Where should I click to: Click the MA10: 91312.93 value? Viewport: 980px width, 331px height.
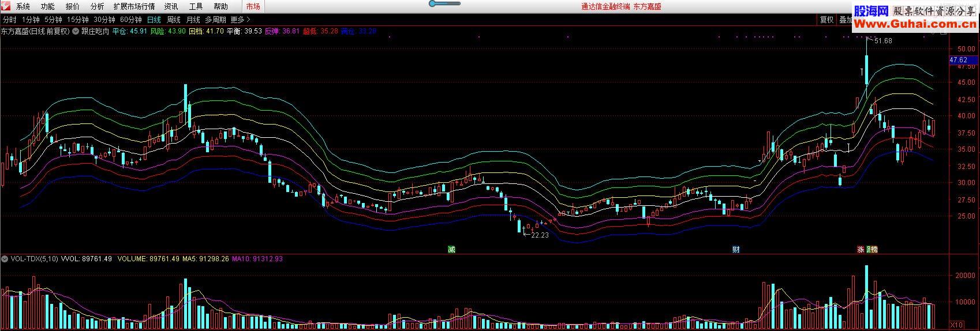257,259
